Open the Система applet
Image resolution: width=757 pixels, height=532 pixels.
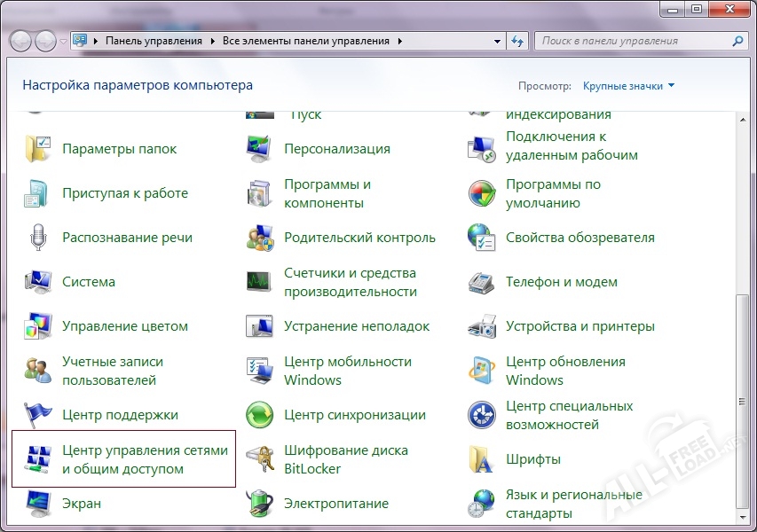pos(90,281)
